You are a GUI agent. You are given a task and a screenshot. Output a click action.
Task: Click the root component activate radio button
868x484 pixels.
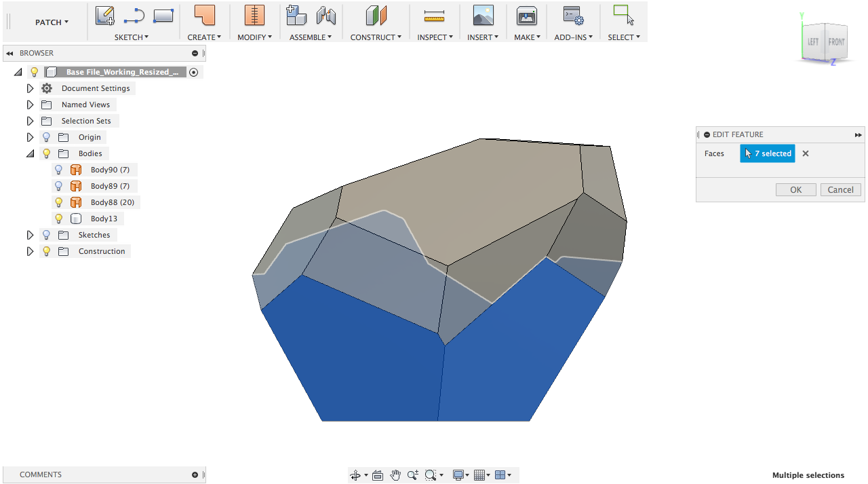193,72
